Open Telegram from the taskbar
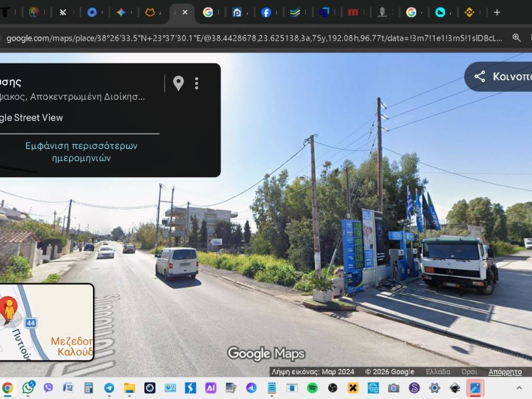 coord(109,388)
